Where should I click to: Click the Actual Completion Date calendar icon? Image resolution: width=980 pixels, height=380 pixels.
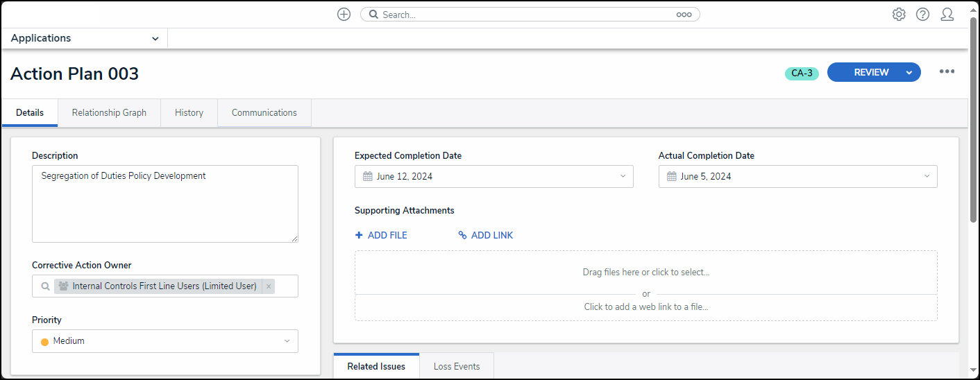672,177
